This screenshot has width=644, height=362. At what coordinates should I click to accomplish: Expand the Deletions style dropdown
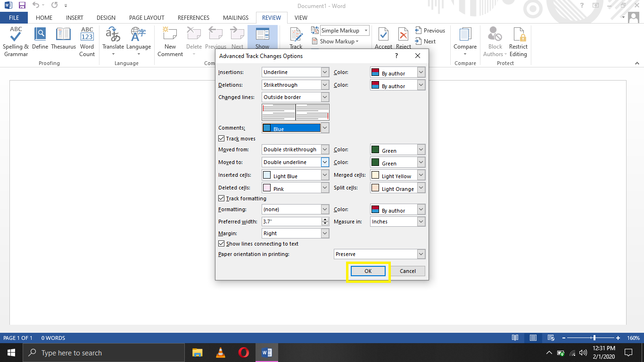(x=324, y=85)
